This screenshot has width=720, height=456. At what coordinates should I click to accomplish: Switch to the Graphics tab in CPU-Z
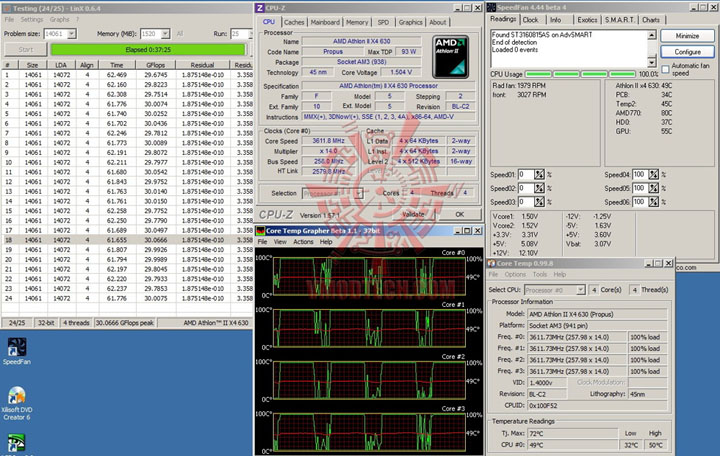coord(410,22)
